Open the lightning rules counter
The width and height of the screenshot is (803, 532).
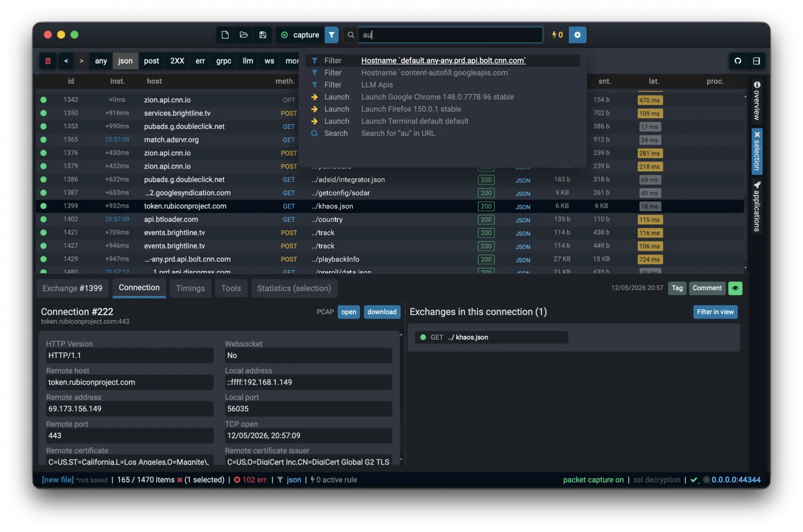[558, 35]
